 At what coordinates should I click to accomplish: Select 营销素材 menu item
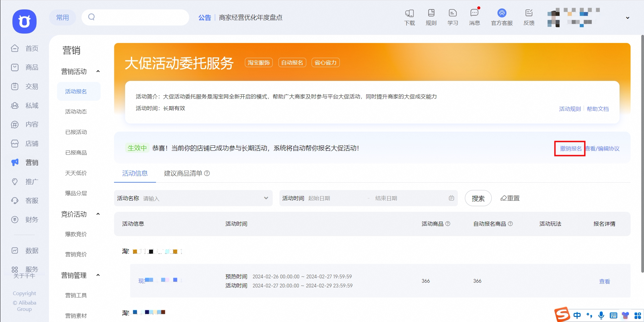[x=76, y=316]
